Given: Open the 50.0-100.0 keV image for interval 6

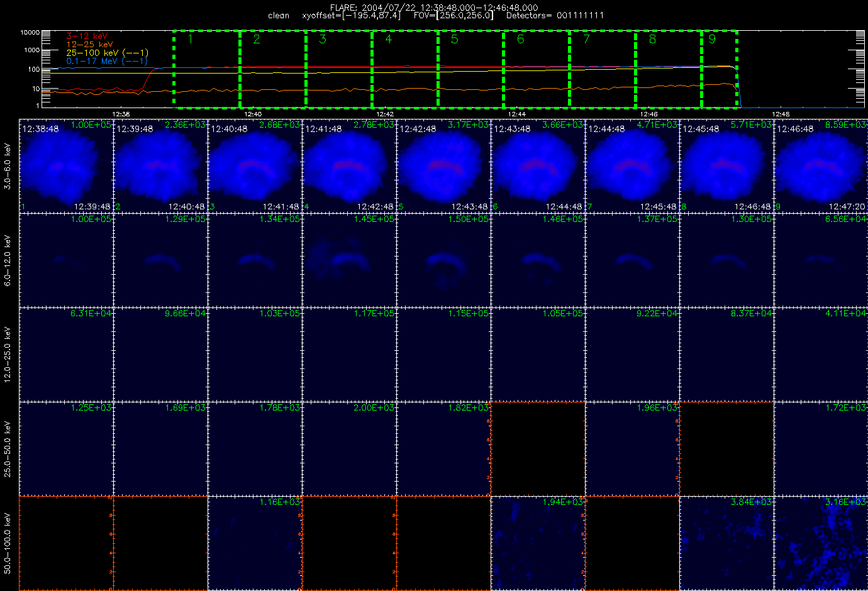Looking at the screenshot, I should [538, 543].
